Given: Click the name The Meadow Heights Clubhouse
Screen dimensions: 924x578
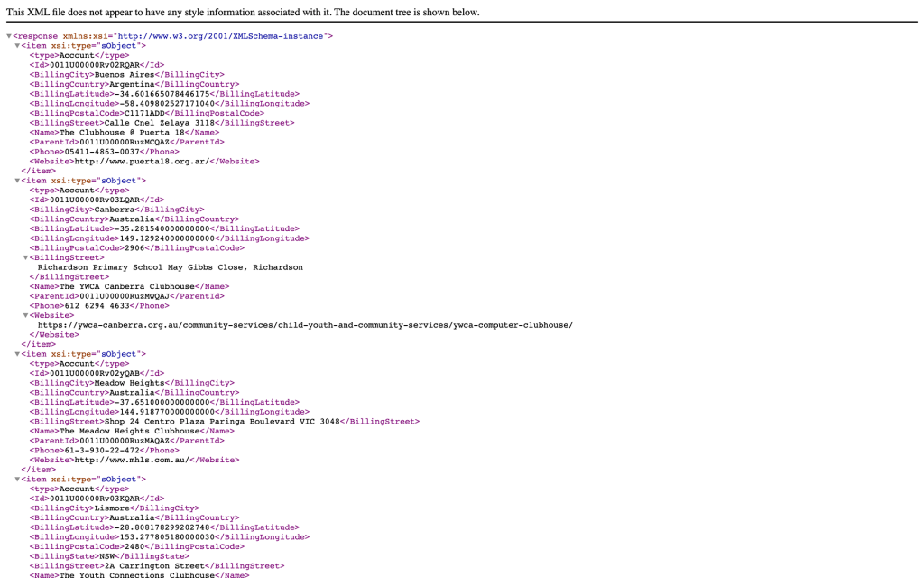Looking at the screenshot, I should (x=129, y=431).
